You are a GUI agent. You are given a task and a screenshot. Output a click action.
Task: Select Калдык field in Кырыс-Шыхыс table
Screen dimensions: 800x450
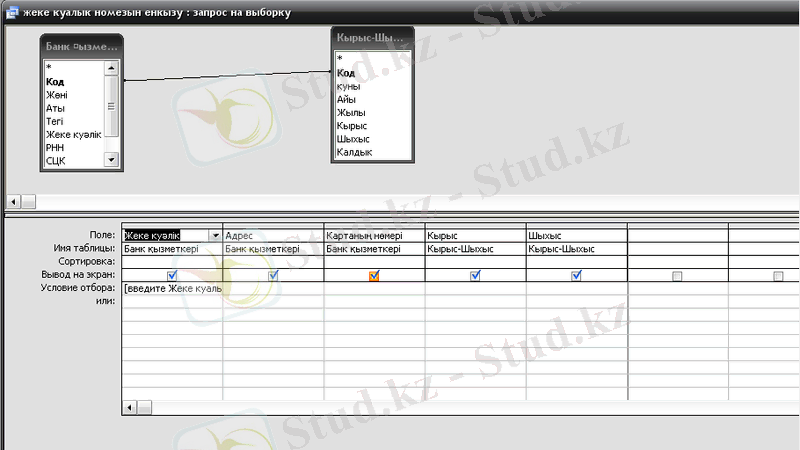354,153
